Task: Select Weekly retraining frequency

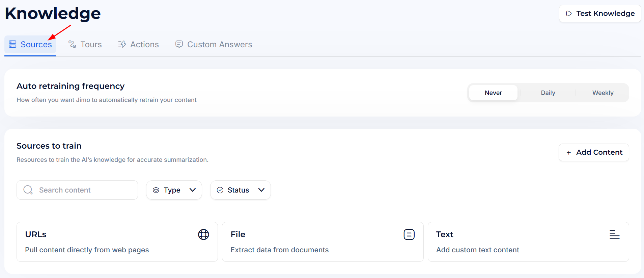Action: 603,93
